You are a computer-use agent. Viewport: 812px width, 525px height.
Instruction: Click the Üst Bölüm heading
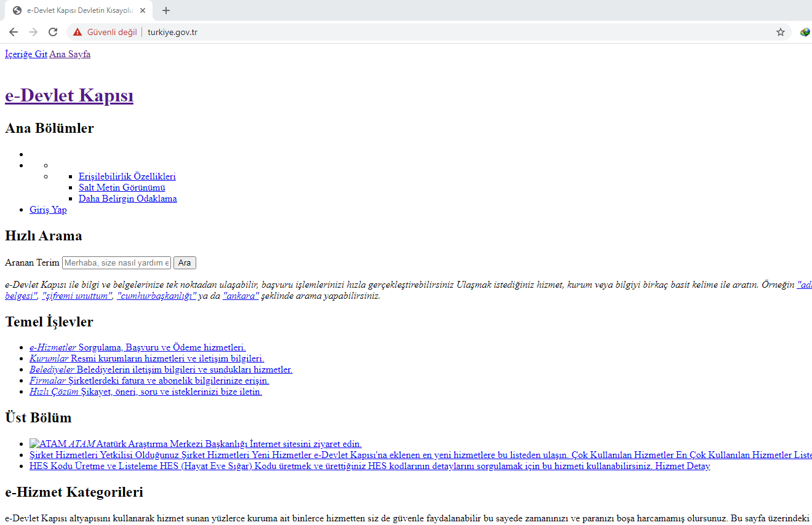pos(38,417)
